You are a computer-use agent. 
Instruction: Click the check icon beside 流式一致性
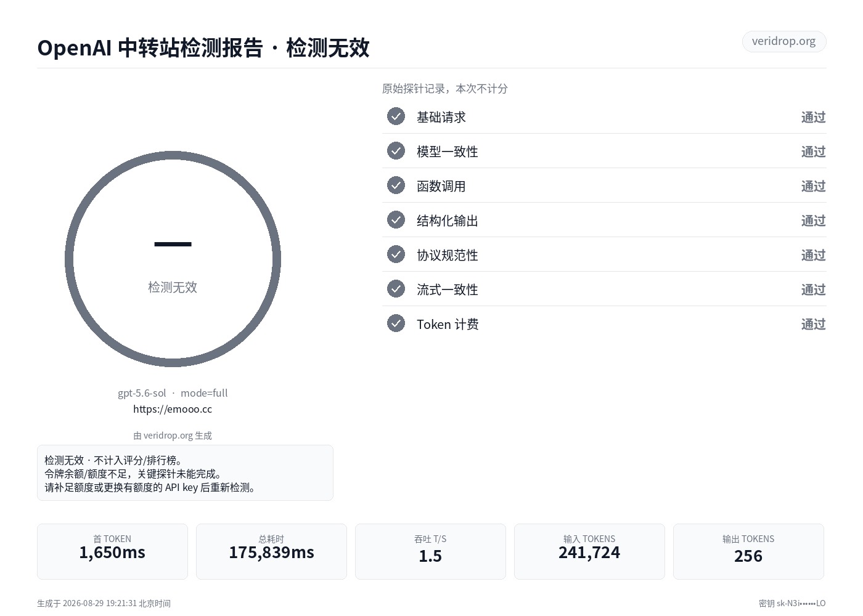point(396,289)
